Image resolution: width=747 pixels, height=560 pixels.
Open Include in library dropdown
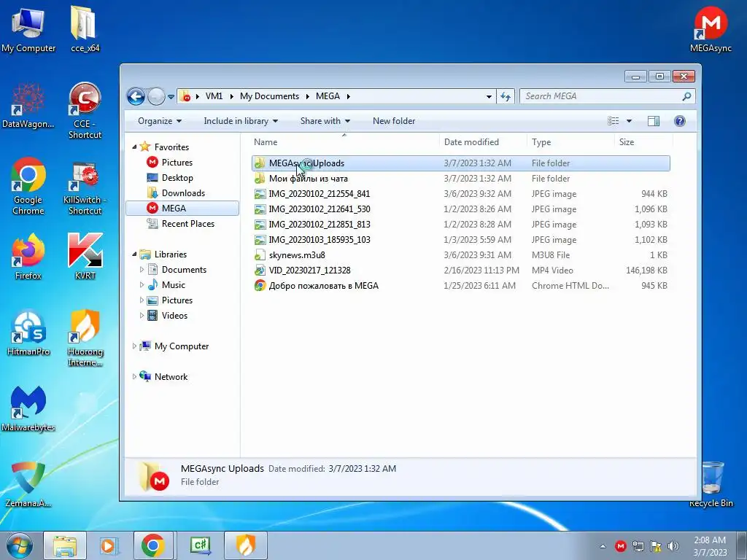[241, 121]
